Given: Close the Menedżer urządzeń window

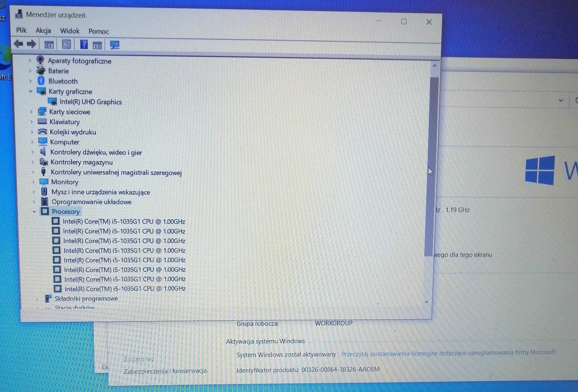Looking at the screenshot, I should [x=429, y=22].
